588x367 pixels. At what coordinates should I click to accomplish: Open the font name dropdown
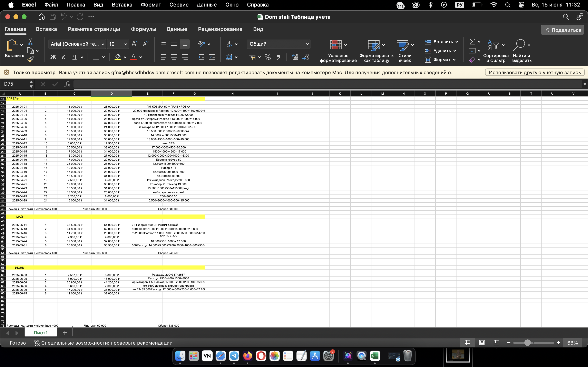[103, 44]
